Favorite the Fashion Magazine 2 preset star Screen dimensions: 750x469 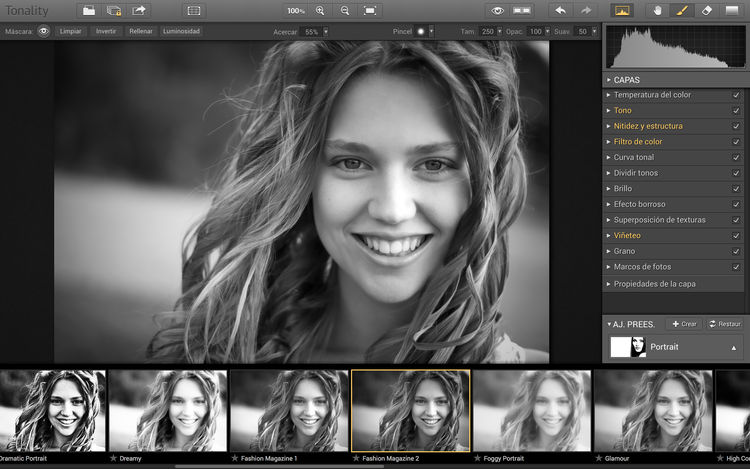(x=356, y=458)
